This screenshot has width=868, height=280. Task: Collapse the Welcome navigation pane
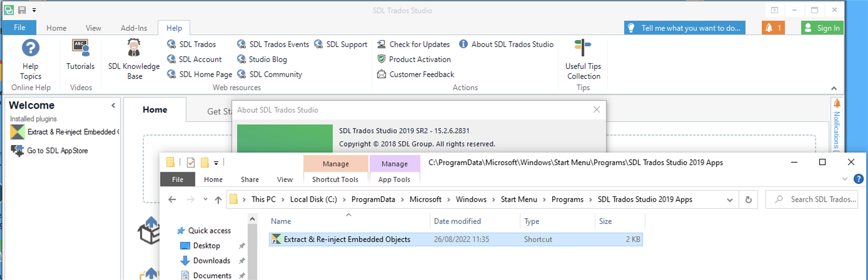pos(113,105)
